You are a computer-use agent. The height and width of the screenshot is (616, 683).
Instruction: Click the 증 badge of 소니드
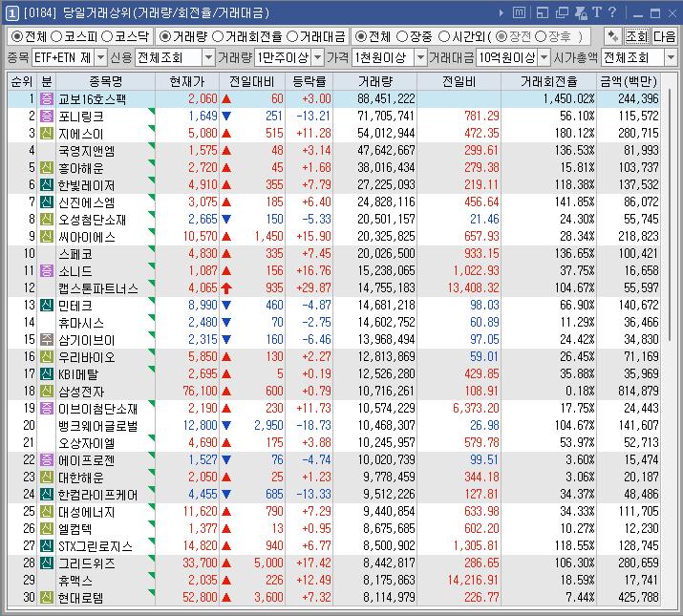click(47, 270)
